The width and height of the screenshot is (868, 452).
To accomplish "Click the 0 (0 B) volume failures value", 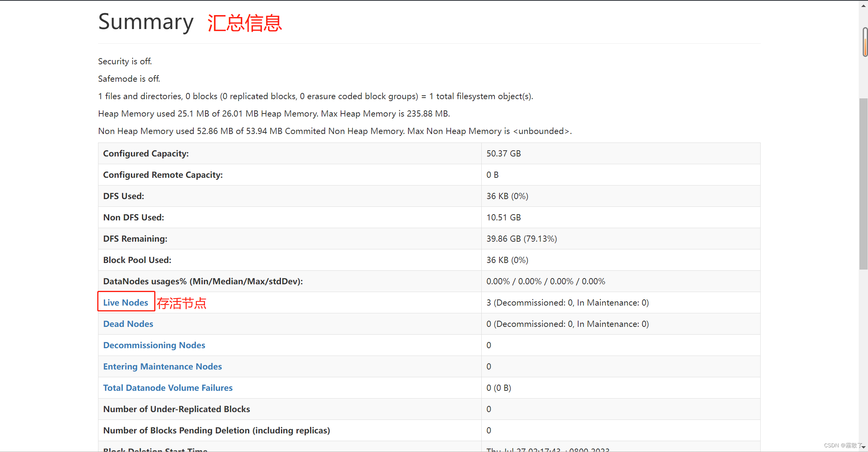I will point(499,388).
